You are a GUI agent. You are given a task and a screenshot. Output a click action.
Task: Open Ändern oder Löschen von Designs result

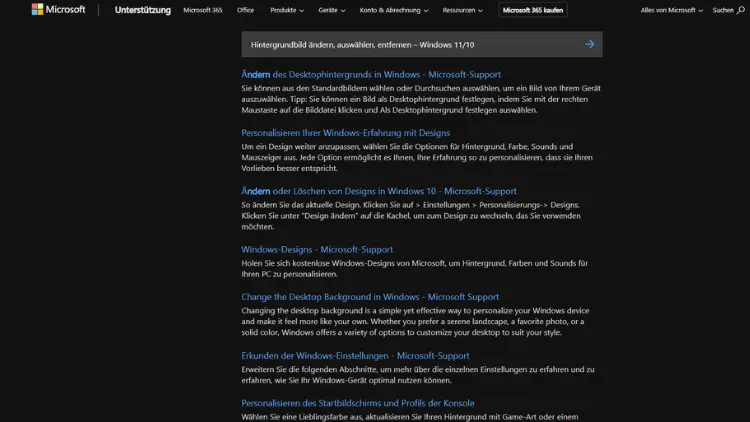[x=379, y=191]
